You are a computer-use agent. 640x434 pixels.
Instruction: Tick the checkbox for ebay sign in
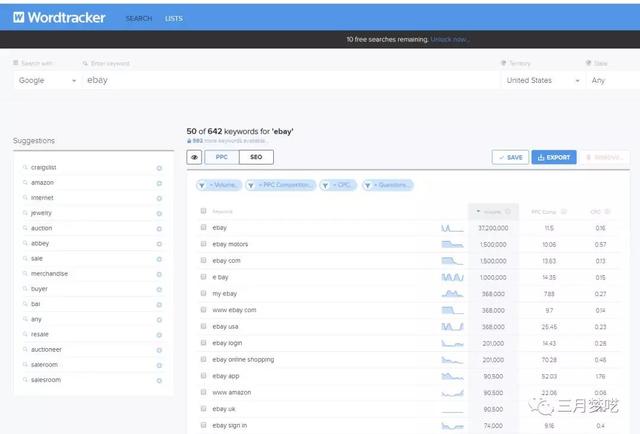[x=203, y=425]
